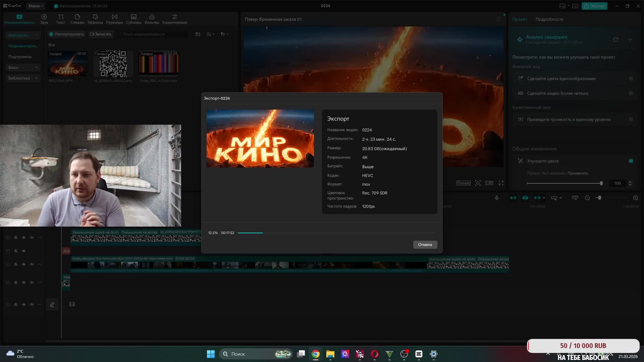The image size is (644, 362).
Task: Toggle the Улучшите цвета checkbox
Action: [x=631, y=161]
